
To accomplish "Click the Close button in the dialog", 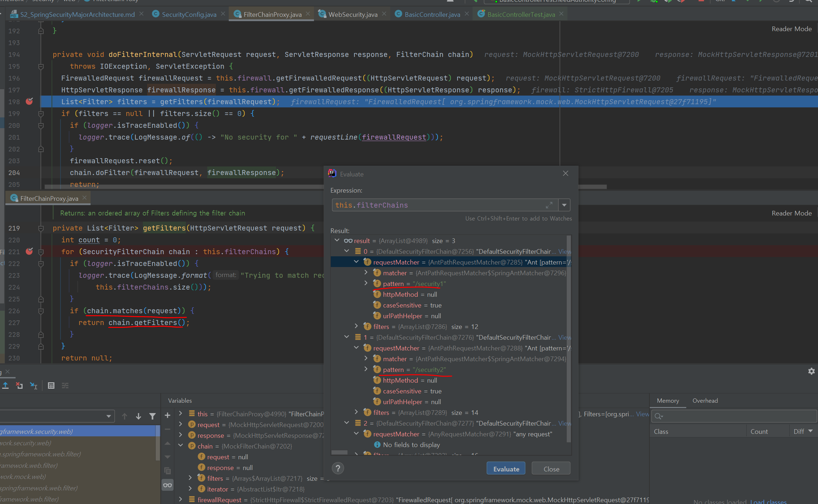I will (x=551, y=469).
